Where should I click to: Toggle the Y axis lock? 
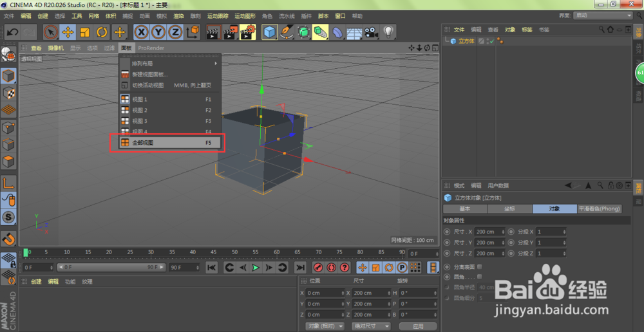pos(158,32)
